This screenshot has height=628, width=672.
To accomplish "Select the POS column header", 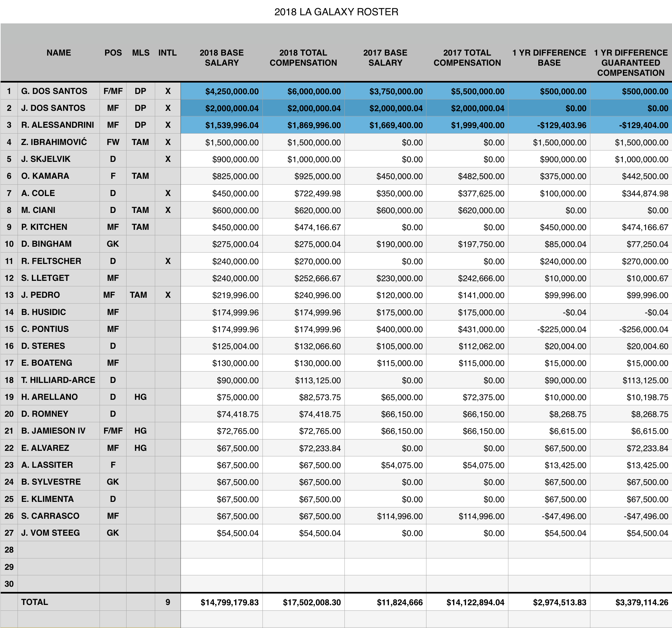I will (x=113, y=53).
